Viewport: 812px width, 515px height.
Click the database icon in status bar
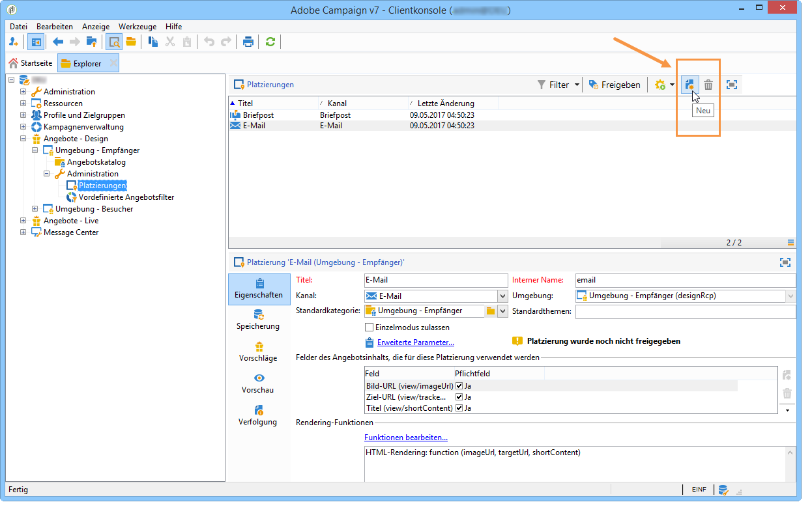click(x=723, y=490)
